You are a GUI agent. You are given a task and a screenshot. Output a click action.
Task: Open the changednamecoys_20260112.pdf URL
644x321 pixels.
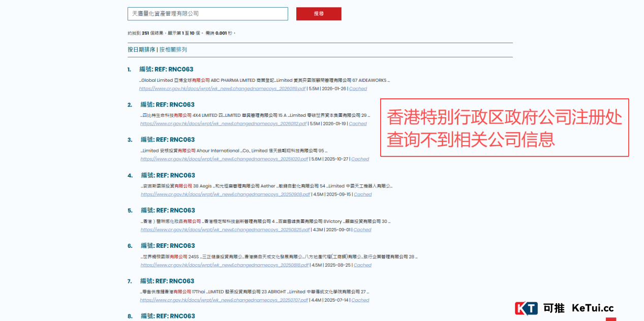[x=224, y=123]
